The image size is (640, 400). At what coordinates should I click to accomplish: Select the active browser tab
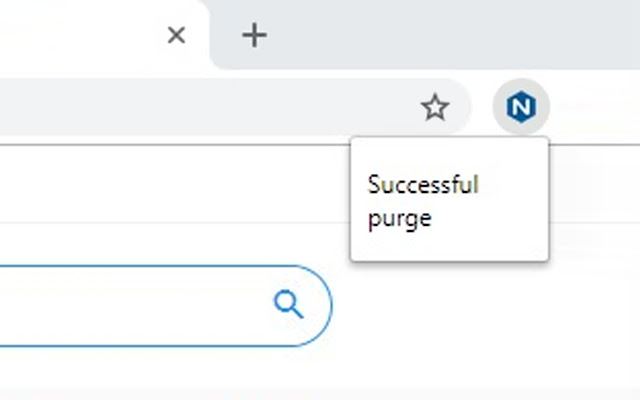coord(80,36)
